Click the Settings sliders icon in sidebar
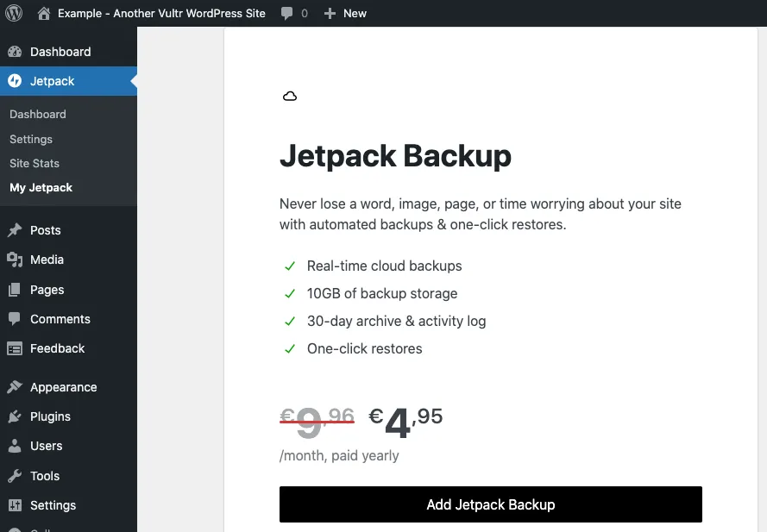 click(x=15, y=505)
